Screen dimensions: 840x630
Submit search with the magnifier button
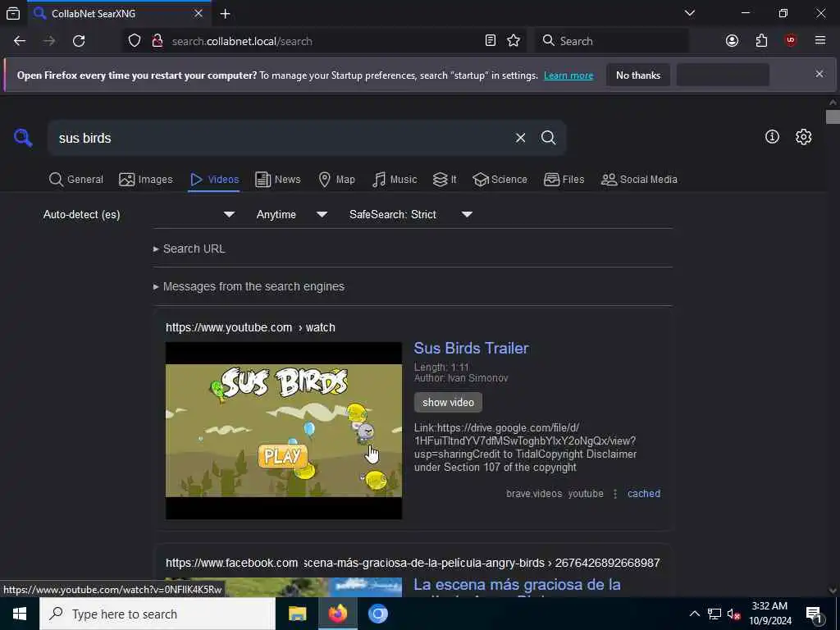pyautogui.click(x=548, y=138)
